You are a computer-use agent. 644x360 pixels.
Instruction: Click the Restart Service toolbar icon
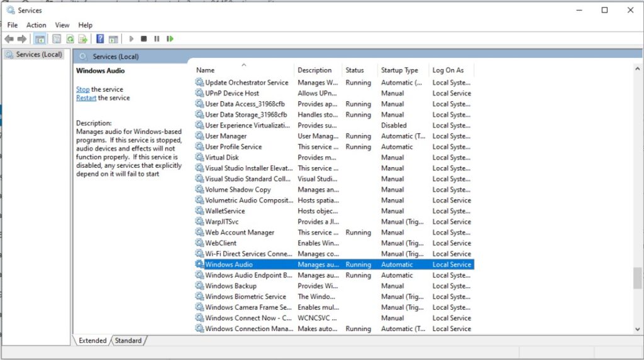(170, 38)
